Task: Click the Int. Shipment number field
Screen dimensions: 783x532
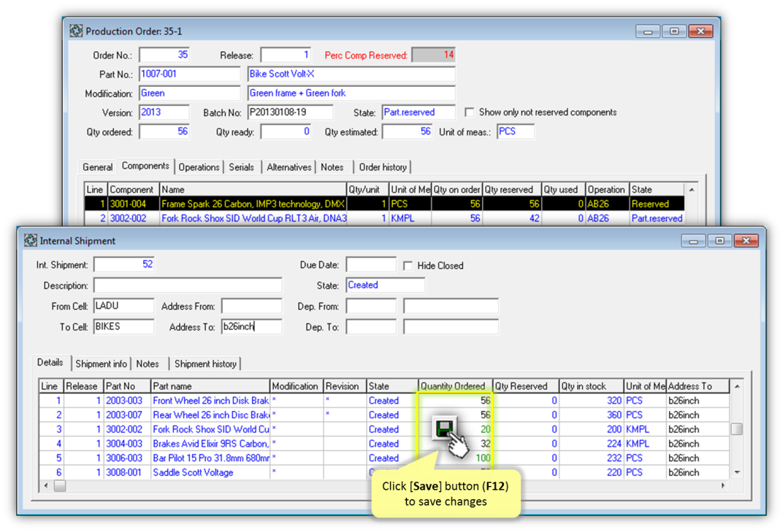Action: pos(124,264)
